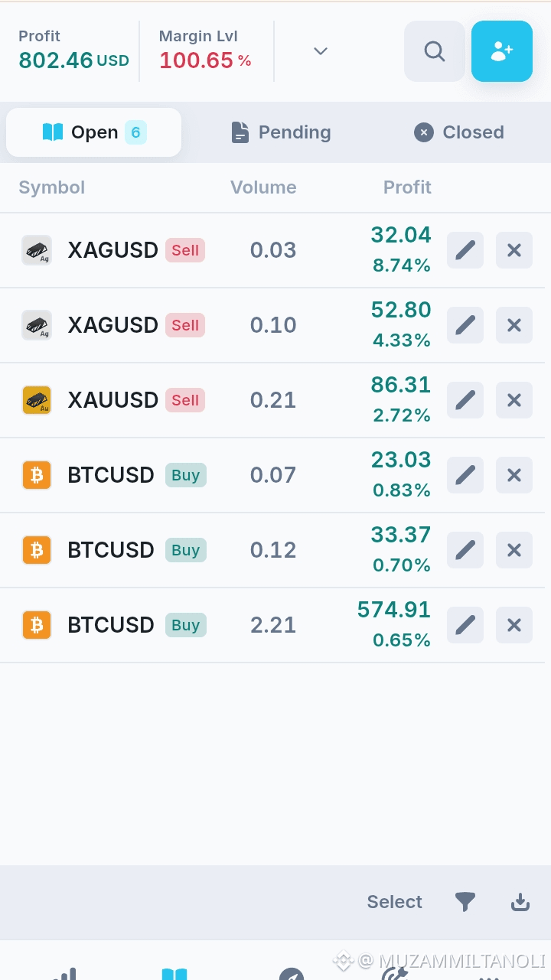Expand the account summary chevron

pos(321,51)
